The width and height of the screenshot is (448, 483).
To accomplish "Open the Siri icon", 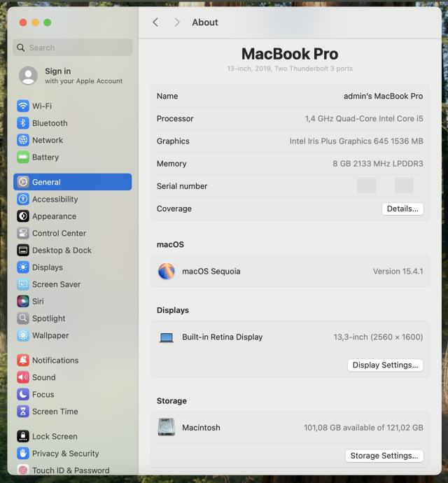I will [x=23, y=301].
